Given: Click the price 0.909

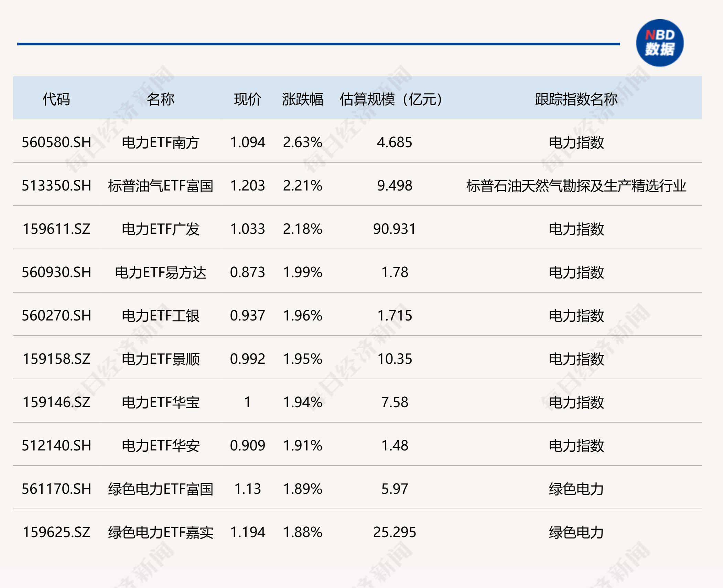Looking at the screenshot, I should pyautogui.click(x=248, y=446).
